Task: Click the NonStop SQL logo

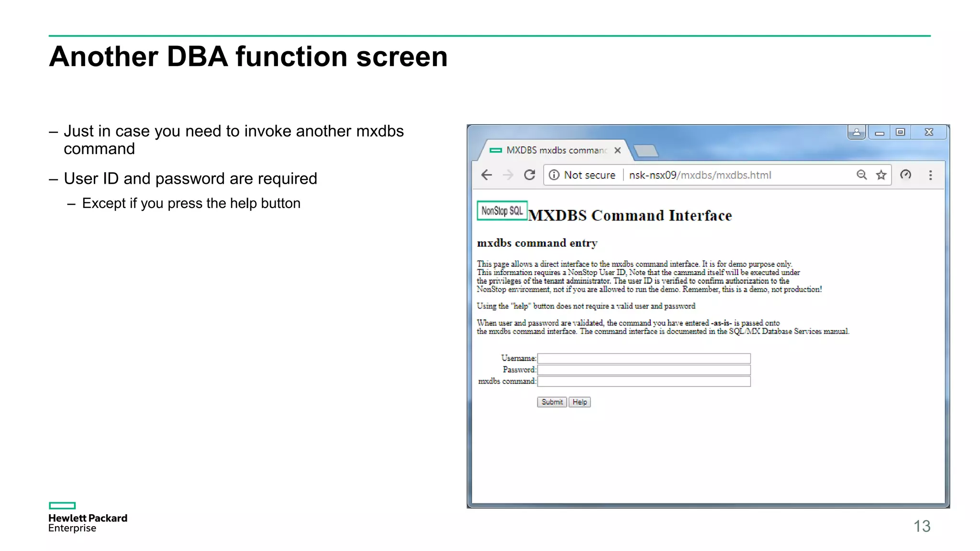Action: click(x=502, y=210)
